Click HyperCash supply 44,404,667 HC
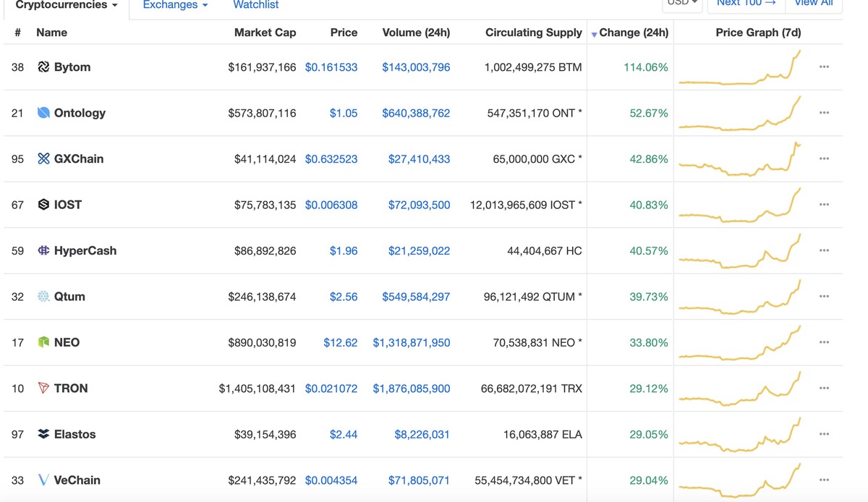The height and width of the screenshot is (502, 868). [545, 251]
